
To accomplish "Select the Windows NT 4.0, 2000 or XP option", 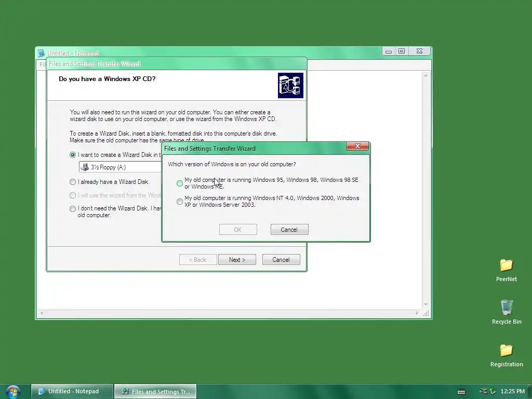I will [x=180, y=202].
